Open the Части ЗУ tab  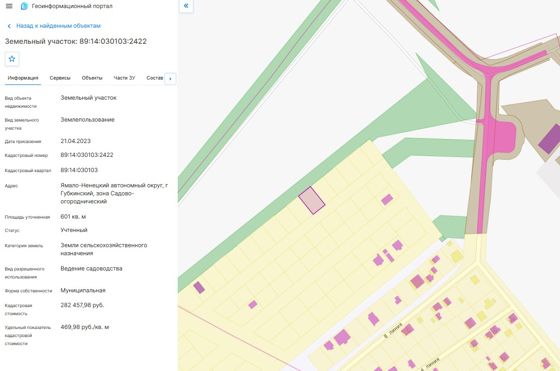124,78
